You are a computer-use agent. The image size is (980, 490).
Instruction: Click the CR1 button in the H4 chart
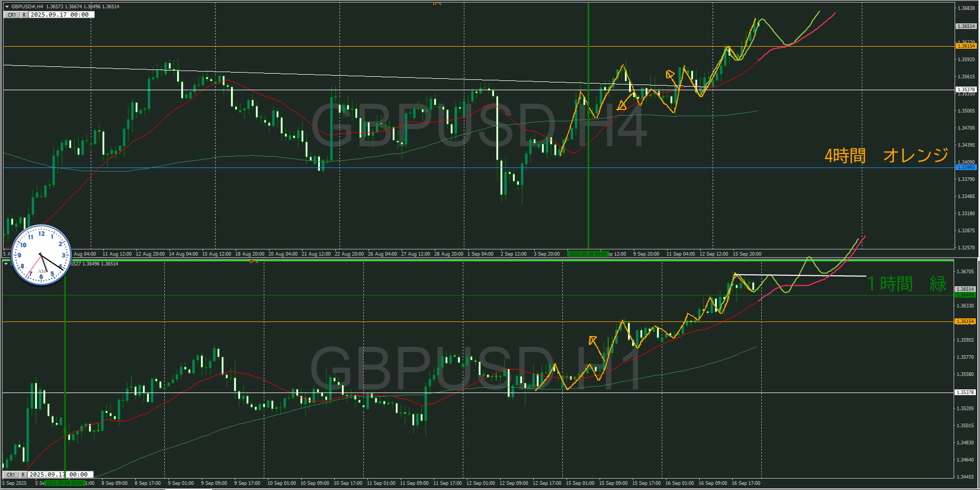[12, 15]
